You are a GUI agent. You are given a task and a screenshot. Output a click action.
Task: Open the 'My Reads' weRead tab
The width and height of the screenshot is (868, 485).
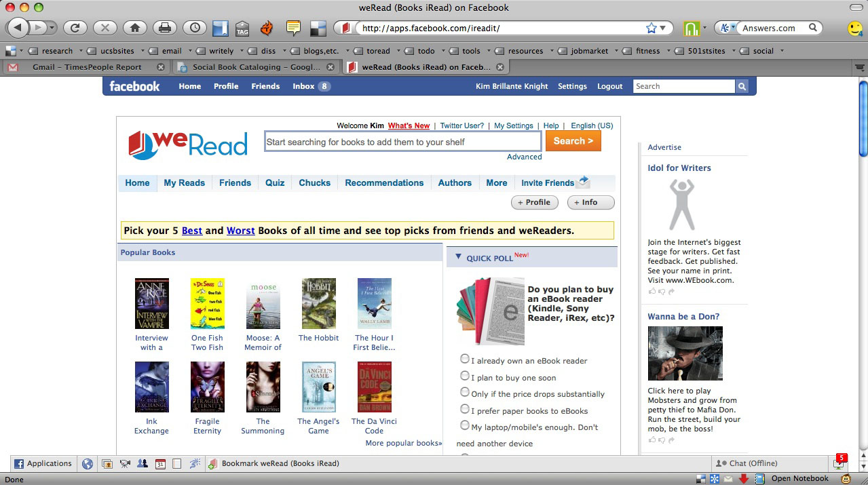(x=184, y=183)
